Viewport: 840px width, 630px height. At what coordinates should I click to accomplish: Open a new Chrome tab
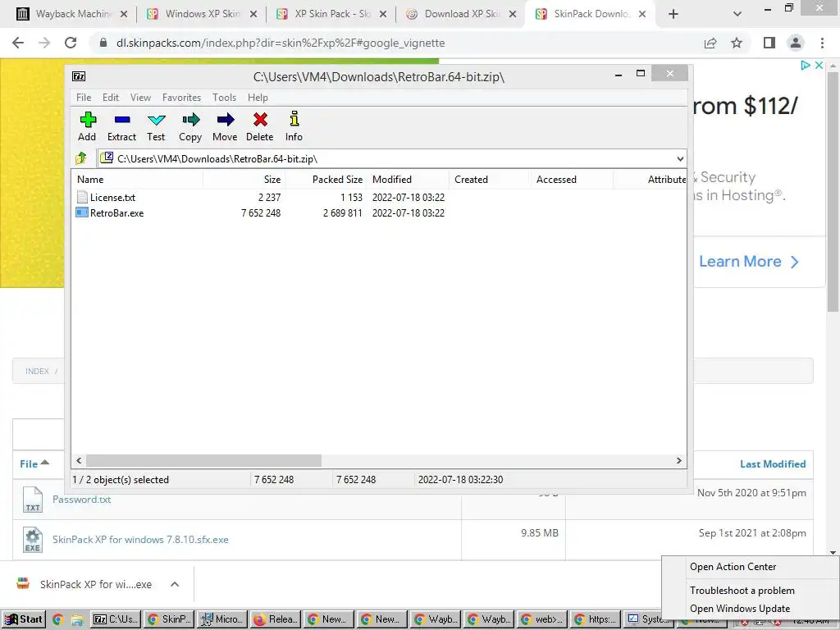click(x=673, y=14)
